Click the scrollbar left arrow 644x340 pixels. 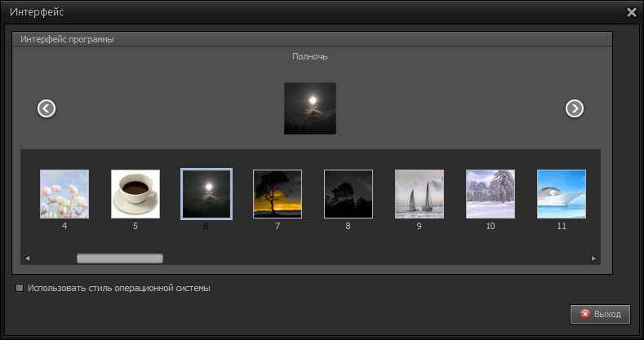(27, 258)
